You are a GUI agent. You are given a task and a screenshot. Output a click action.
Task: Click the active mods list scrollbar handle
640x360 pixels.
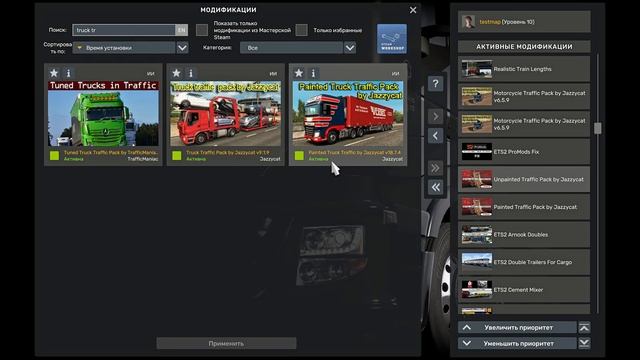pos(598,128)
